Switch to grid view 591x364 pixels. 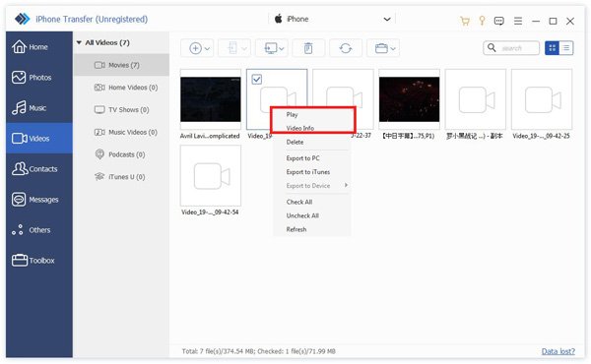tap(553, 48)
